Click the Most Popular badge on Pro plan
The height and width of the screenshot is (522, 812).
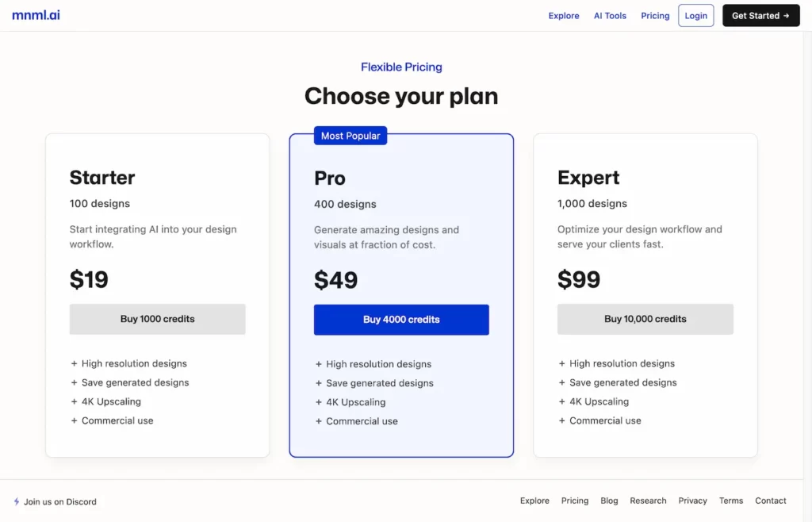[x=350, y=135]
